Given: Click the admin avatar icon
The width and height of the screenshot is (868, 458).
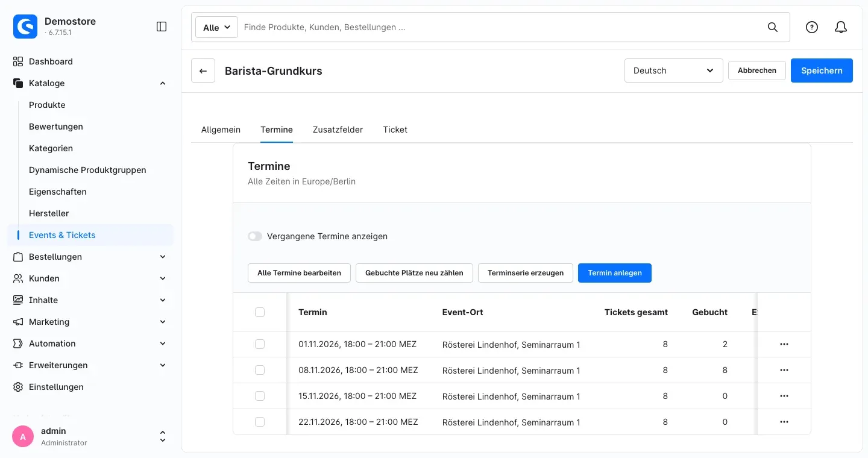Looking at the screenshot, I should [x=23, y=436].
